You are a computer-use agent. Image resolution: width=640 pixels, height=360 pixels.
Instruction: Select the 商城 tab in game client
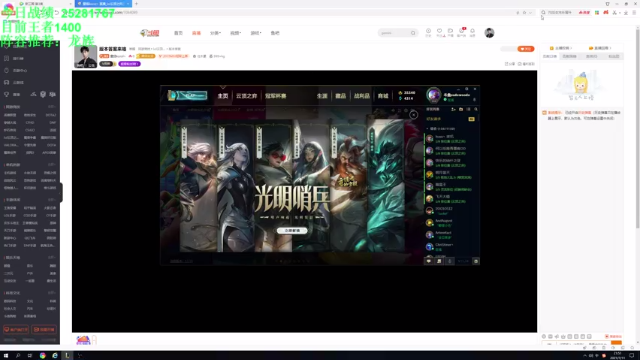tap(383, 96)
